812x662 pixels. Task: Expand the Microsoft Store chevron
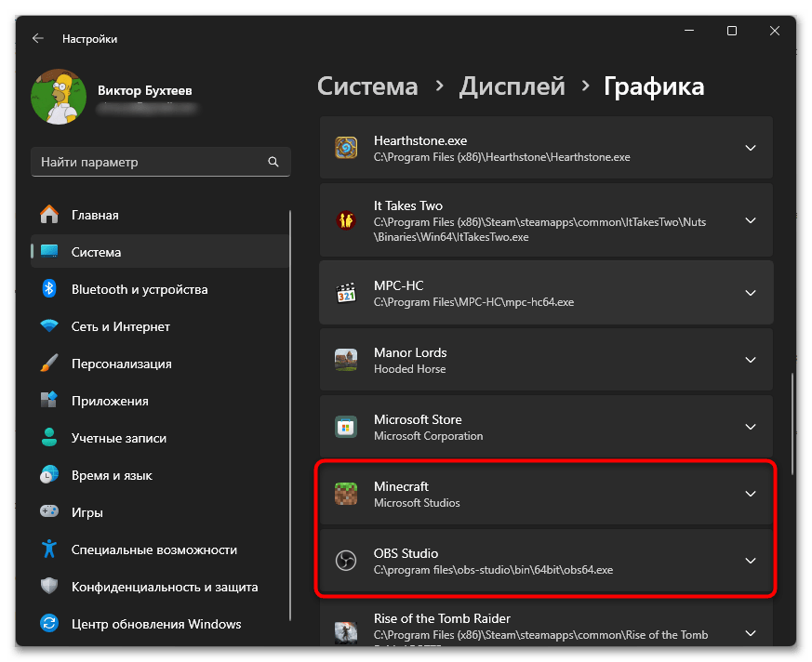(751, 427)
